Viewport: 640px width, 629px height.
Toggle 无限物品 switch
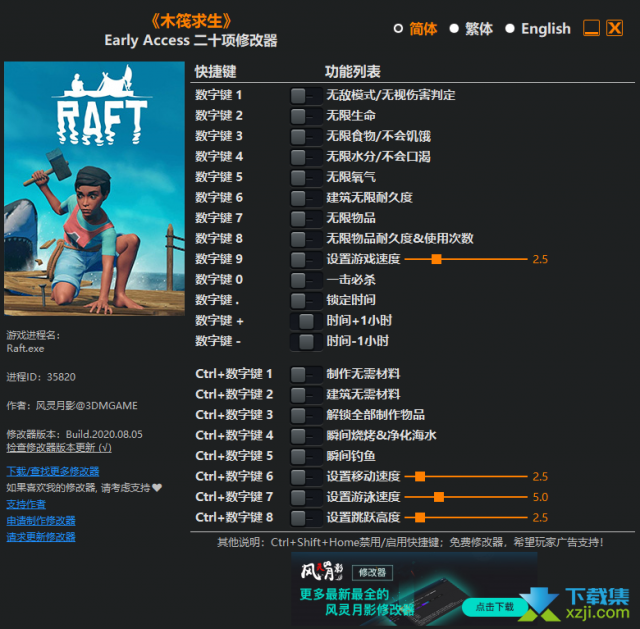(306, 219)
